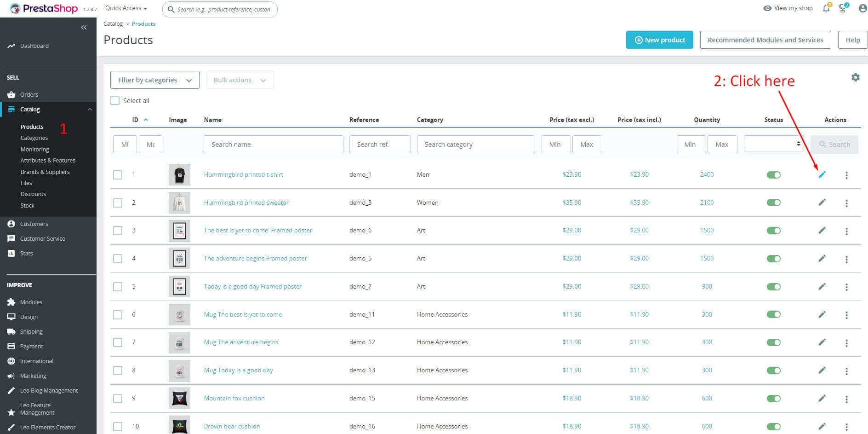This screenshot has width=868, height=434.
Task: Toggle status switch for Mug The best is yet to come
Action: (773, 314)
